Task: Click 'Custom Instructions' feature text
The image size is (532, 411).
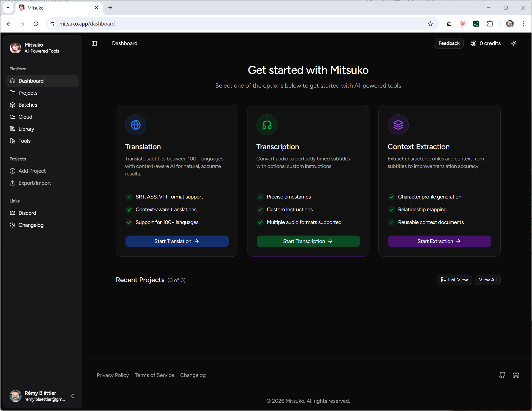Action: pyautogui.click(x=290, y=210)
